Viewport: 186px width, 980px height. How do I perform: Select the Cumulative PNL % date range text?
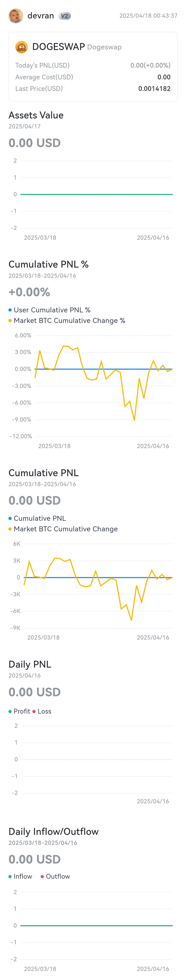pos(42,275)
